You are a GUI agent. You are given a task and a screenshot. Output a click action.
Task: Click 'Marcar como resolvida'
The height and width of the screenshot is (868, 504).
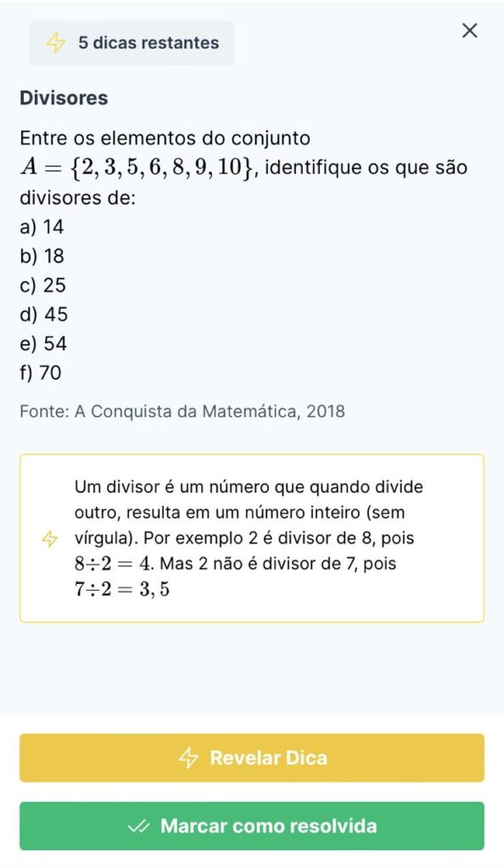coord(252,826)
